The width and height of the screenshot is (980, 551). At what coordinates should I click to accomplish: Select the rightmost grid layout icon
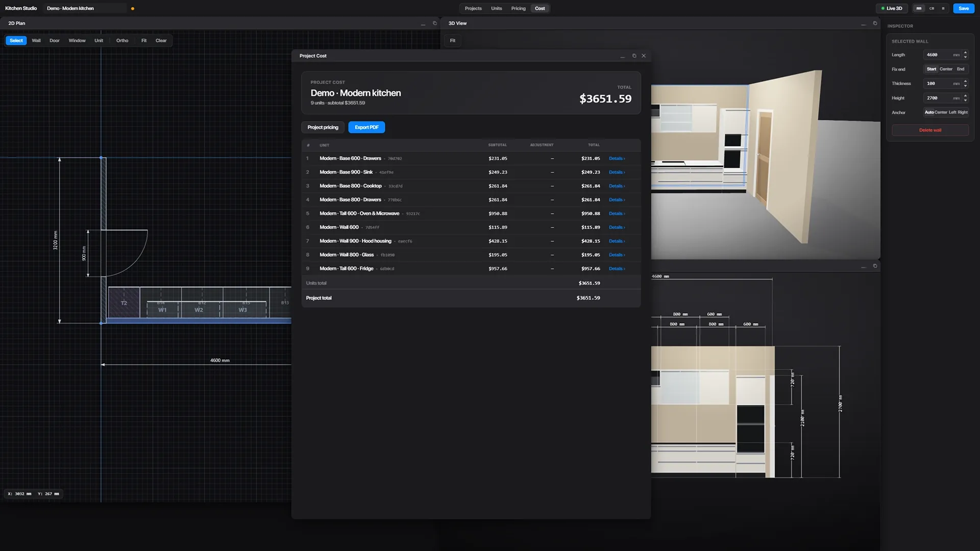point(943,8)
